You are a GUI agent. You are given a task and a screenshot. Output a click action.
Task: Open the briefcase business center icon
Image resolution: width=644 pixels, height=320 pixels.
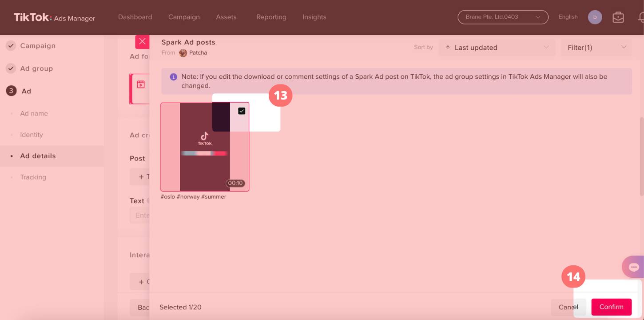coord(618,17)
